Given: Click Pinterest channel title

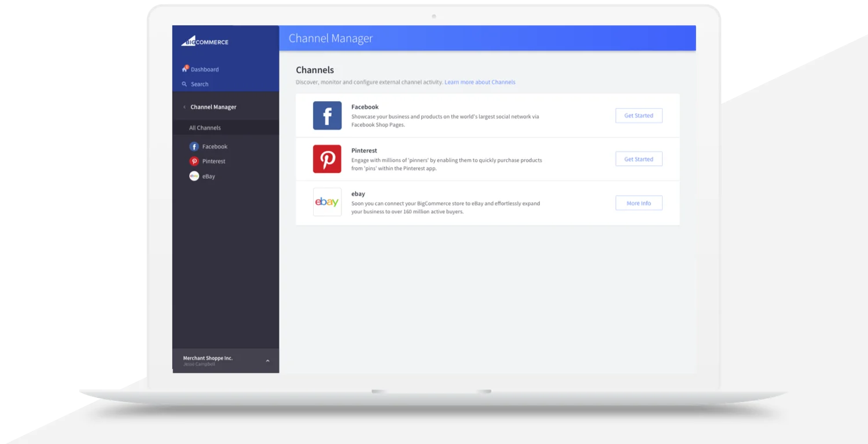Looking at the screenshot, I should click(364, 150).
